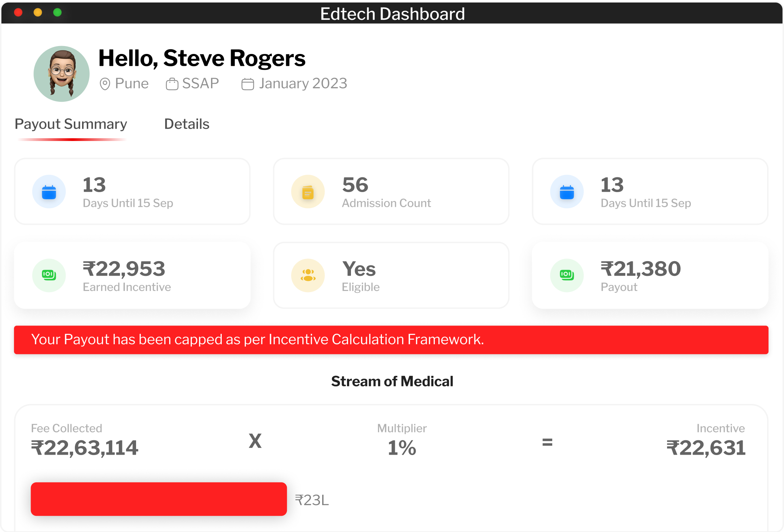This screenshot has height=532, width=784.
Task: Click the ₹22,631 Incentive amount
Action: point(706,448)
